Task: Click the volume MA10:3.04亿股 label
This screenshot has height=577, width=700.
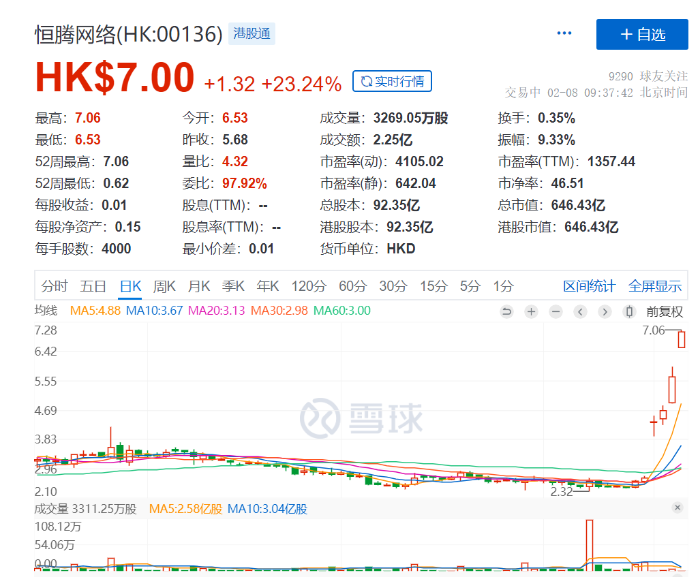Action: [x=267, y=509]
